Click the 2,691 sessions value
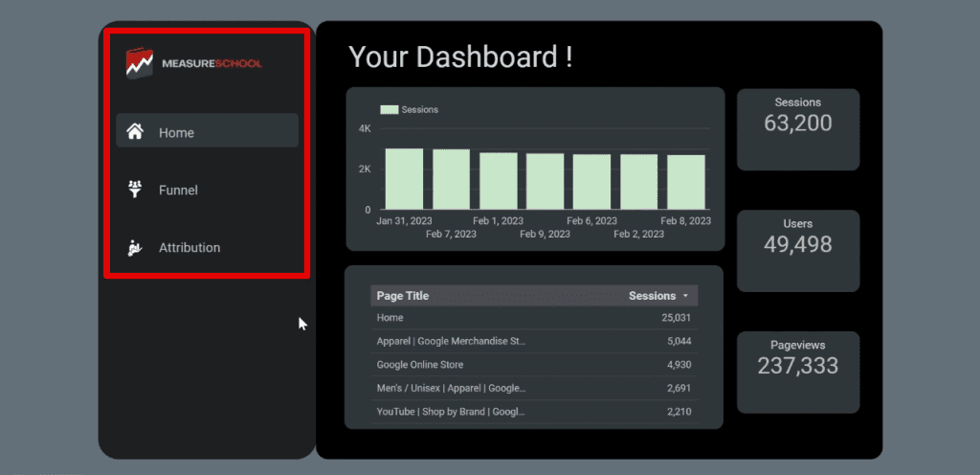Screen dimensions: 980x475 (x=679, y=388)
